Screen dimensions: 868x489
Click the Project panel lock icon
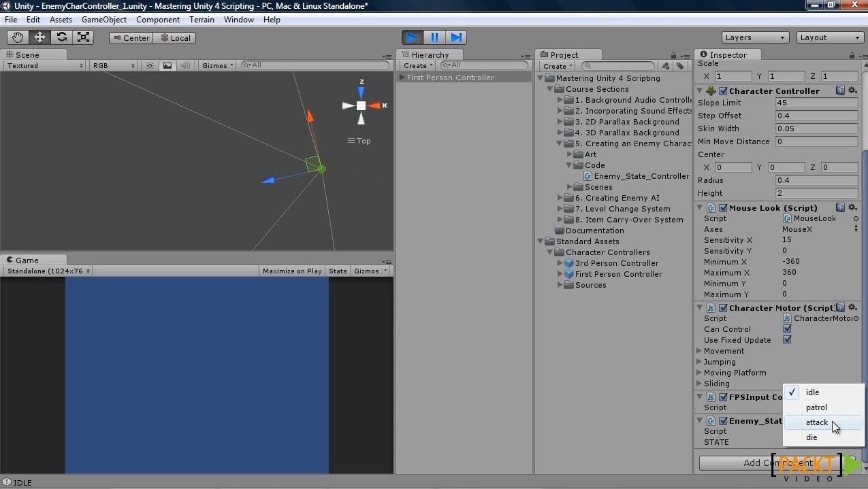673,56
